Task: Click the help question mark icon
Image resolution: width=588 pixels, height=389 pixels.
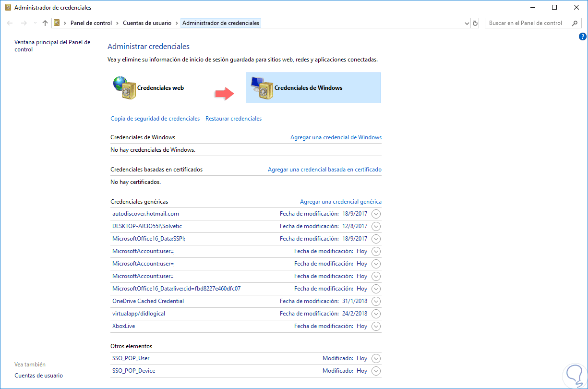Action: tap(583, 36)
